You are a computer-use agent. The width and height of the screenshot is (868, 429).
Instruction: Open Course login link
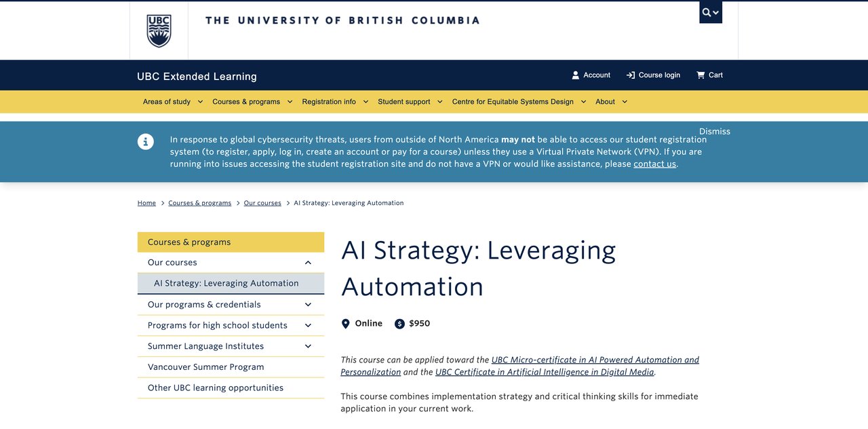pyautogui.click(x=653, y=75)
